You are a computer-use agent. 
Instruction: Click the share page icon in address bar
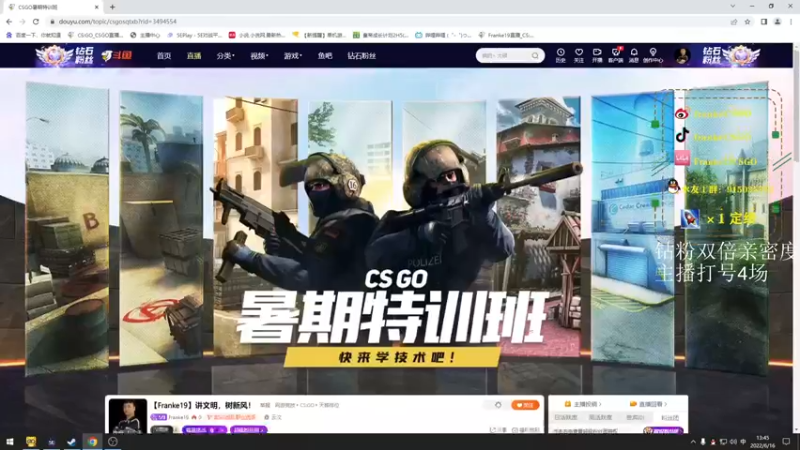point(734,21)
